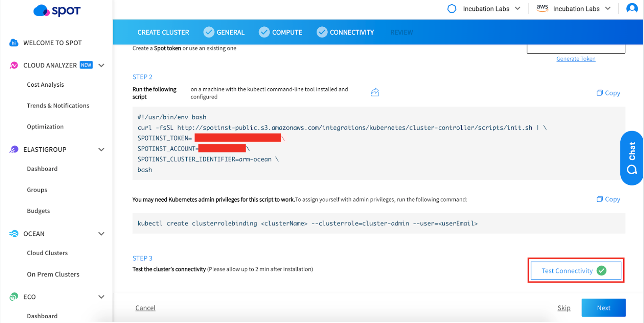This screenshot has height=323, width=644.
Task: Click the Spot logo in sidebar
Action: point(57,11)
